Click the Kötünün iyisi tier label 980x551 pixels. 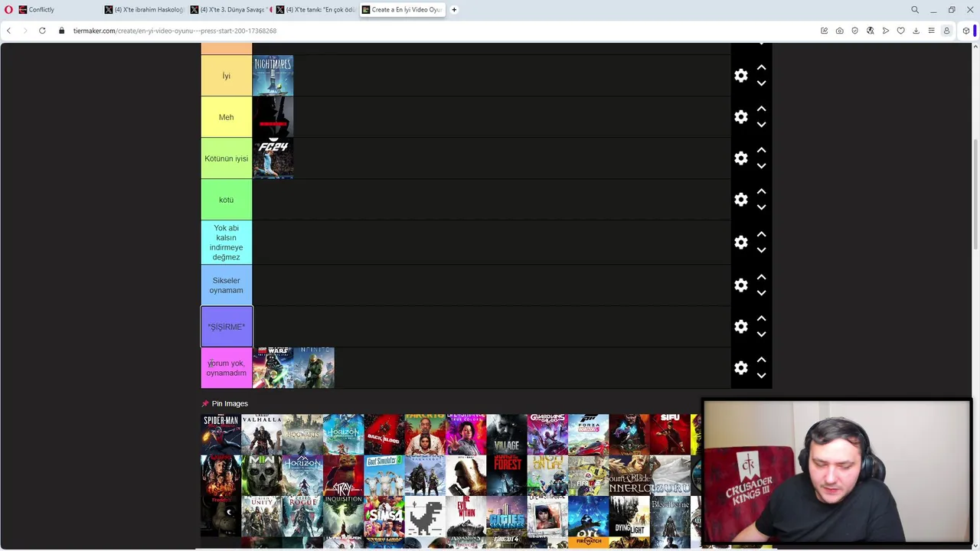coord(227,158)
